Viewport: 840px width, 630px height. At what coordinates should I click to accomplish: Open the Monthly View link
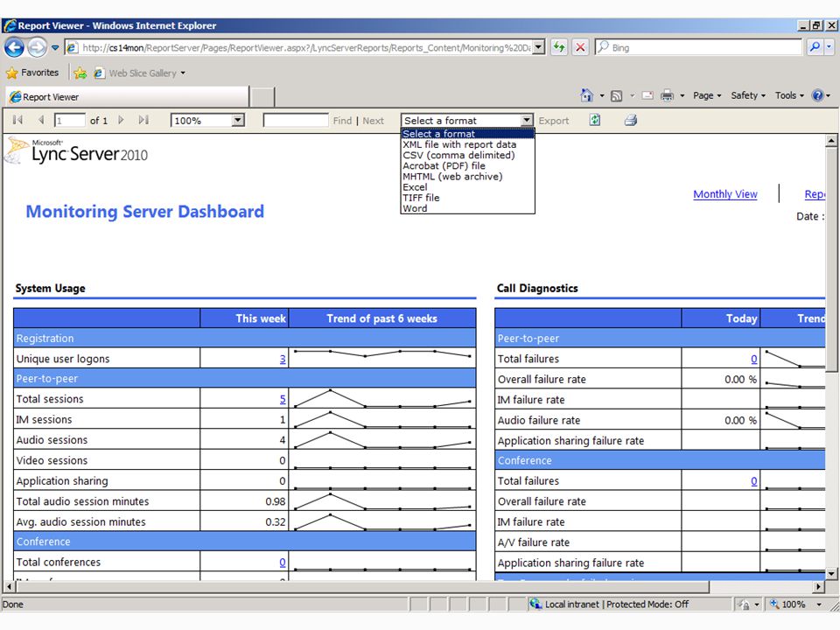click(725, 194)
